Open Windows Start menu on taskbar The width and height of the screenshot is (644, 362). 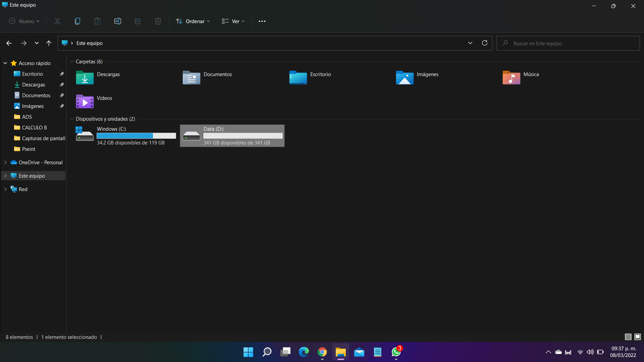(248, 352)
